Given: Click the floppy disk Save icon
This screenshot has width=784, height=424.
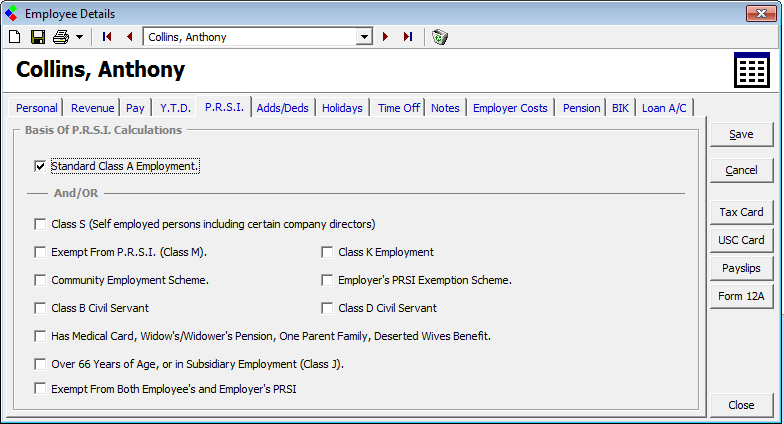Looking at the screenshot, I should click(x=38, y=37).
